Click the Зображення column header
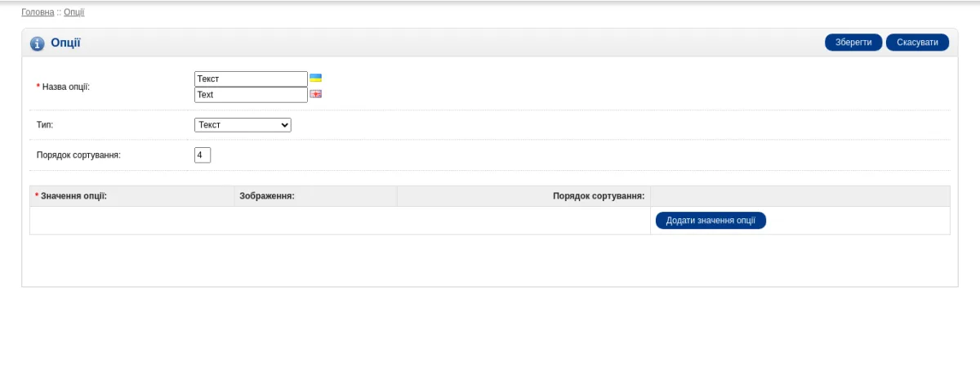This screenshot has width=980, height=390. coord(266,196)
